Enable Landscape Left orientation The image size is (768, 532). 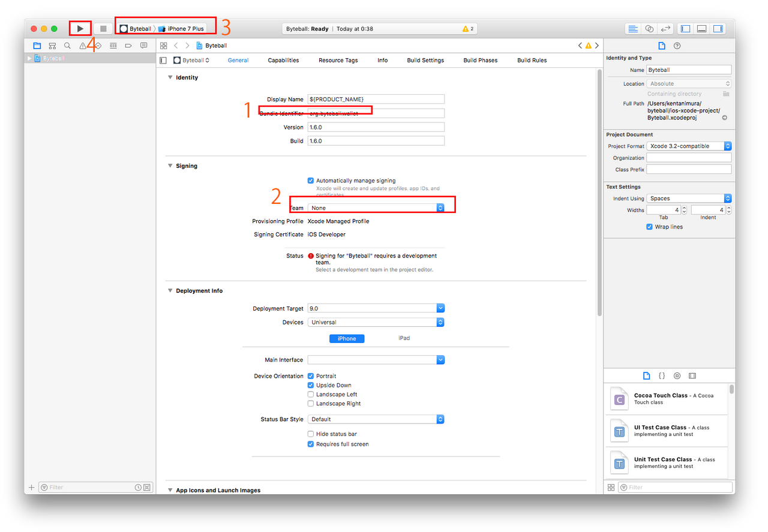[x=311, y=395]
